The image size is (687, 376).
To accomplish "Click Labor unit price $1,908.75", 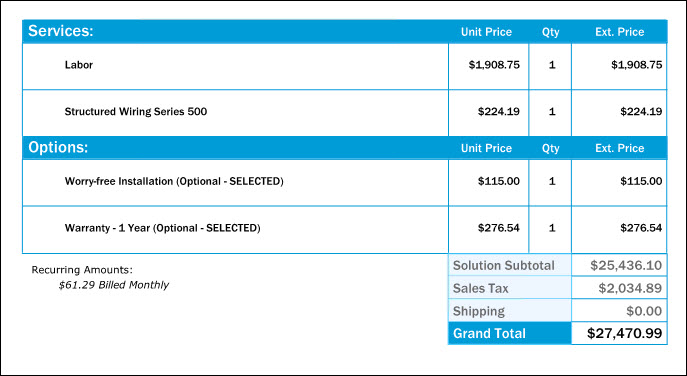I will [x=494, y=65].
